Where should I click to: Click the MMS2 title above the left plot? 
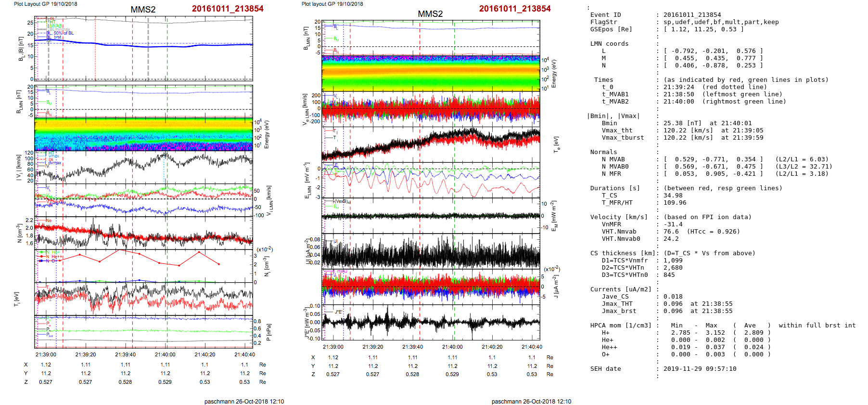click(x=143, y=10)
